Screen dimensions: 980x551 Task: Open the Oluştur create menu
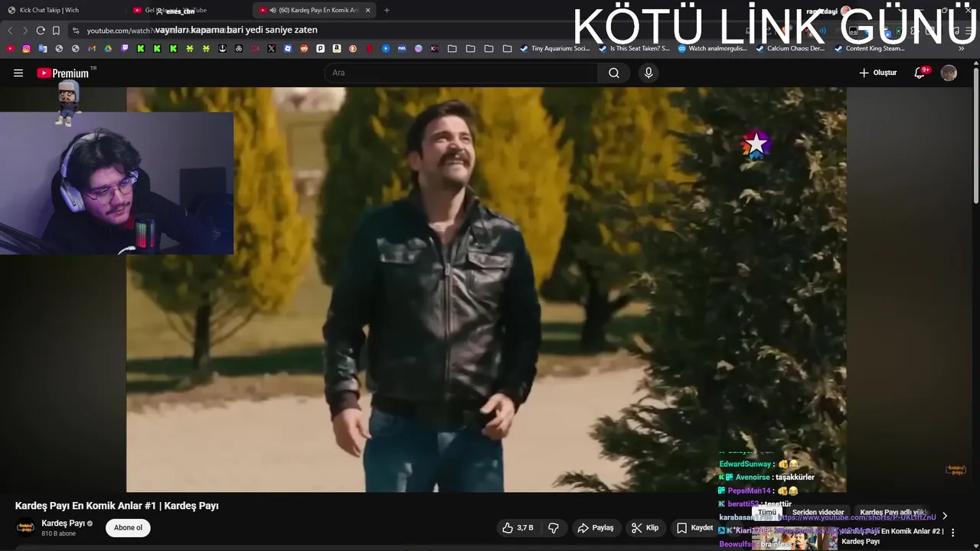point(878,73)
